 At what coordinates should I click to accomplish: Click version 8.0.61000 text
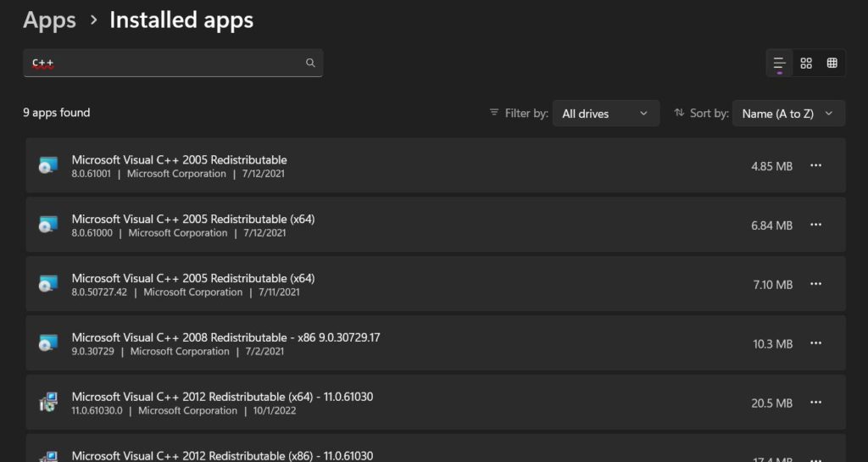pyautogui.click(x=92, y=233)
